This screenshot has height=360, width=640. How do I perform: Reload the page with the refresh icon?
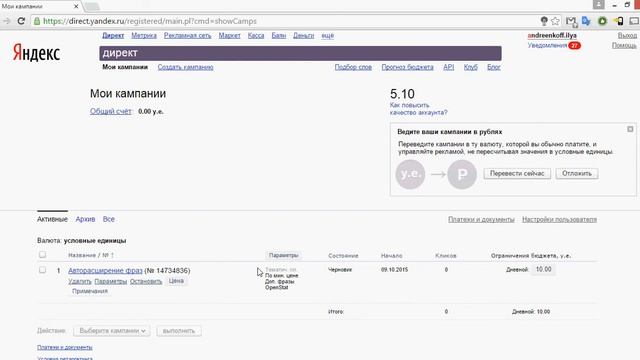[21, 21]
